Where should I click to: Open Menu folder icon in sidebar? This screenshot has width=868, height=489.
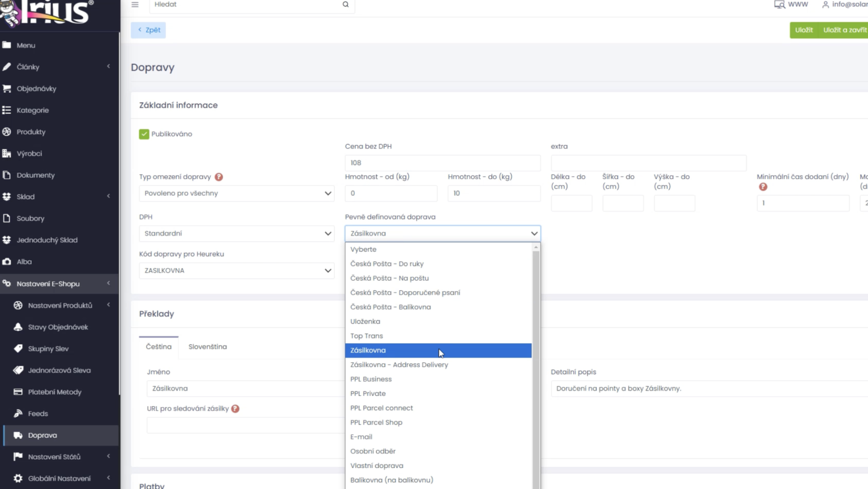coord(7,45)
